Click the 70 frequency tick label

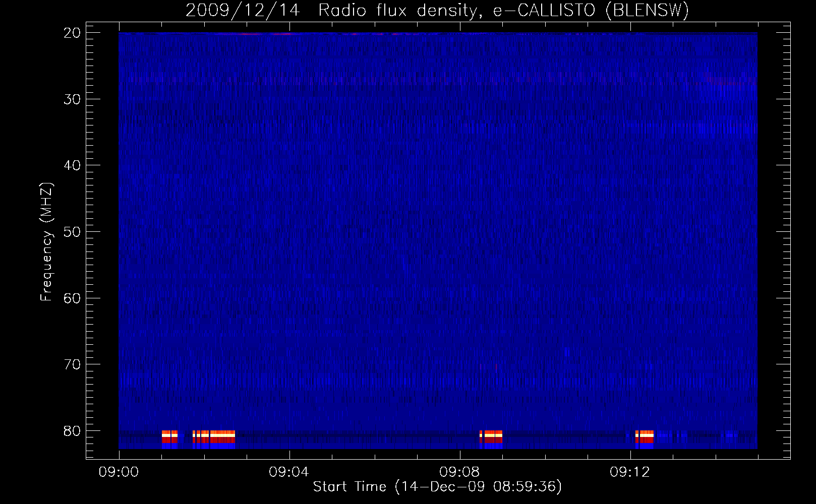[72, 364]
